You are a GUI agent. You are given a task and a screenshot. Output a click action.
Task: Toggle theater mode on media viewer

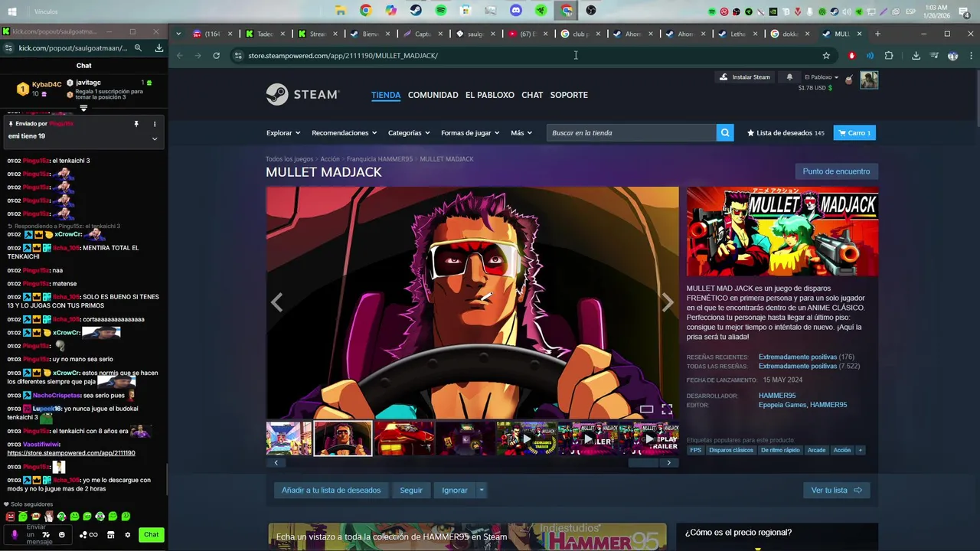click(x=646, y=409)
